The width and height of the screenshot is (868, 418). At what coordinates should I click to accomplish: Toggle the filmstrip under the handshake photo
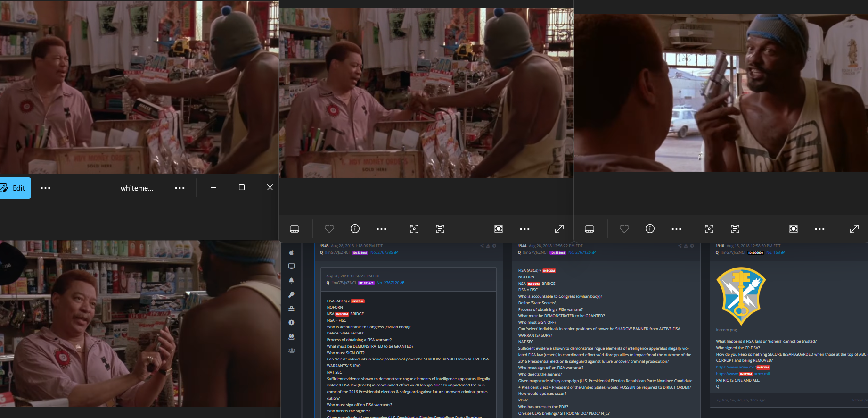point(295,229)
